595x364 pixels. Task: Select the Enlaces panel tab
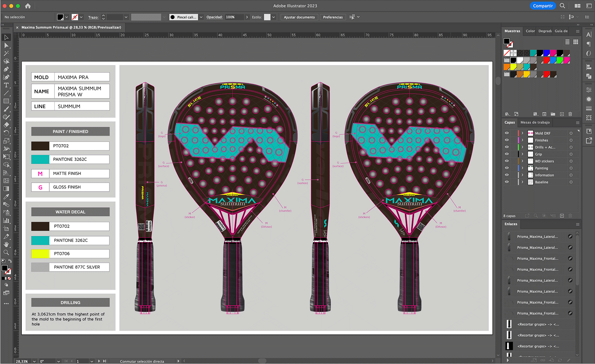[511, 224]
